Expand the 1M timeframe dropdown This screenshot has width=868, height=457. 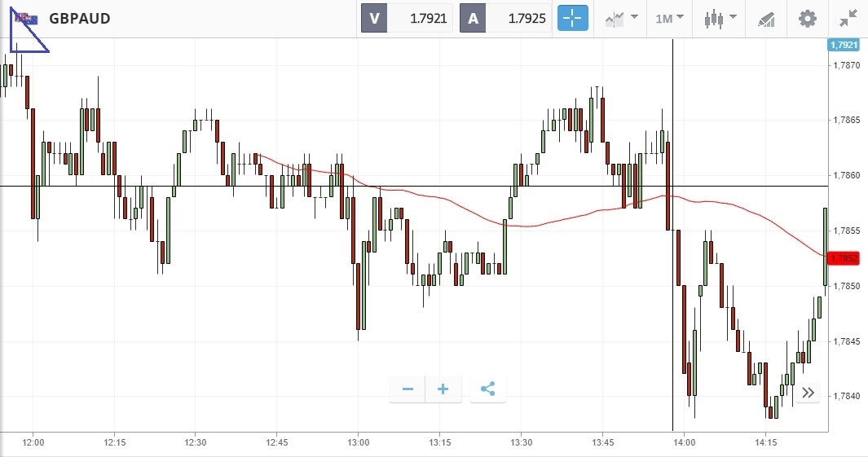point(669,18)
